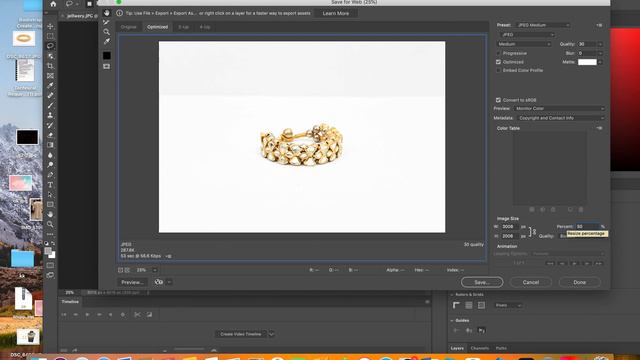Click the black eyedropper color swatch in dialog
This screenshot has height=360, width=640.
point(107,56)
